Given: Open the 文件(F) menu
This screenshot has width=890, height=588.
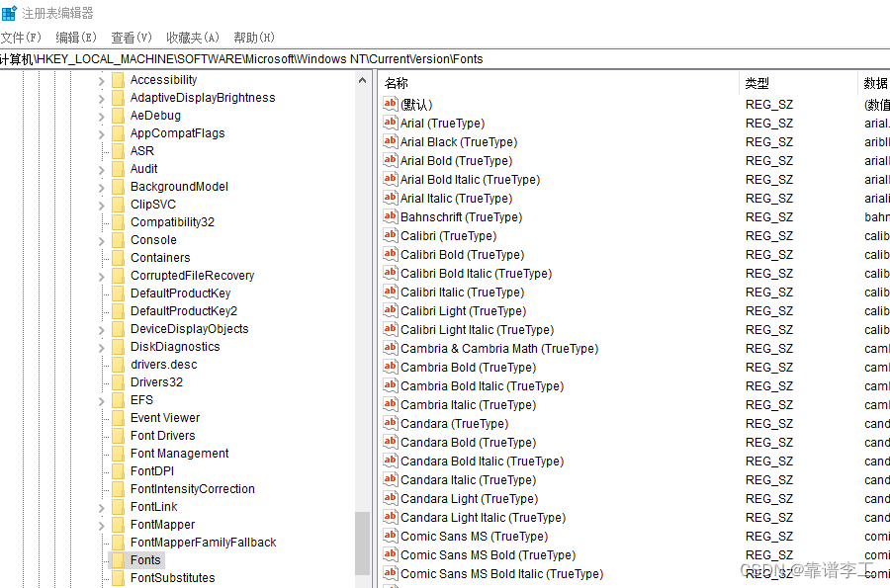Looking at the screenshot, I should point(21,38).
